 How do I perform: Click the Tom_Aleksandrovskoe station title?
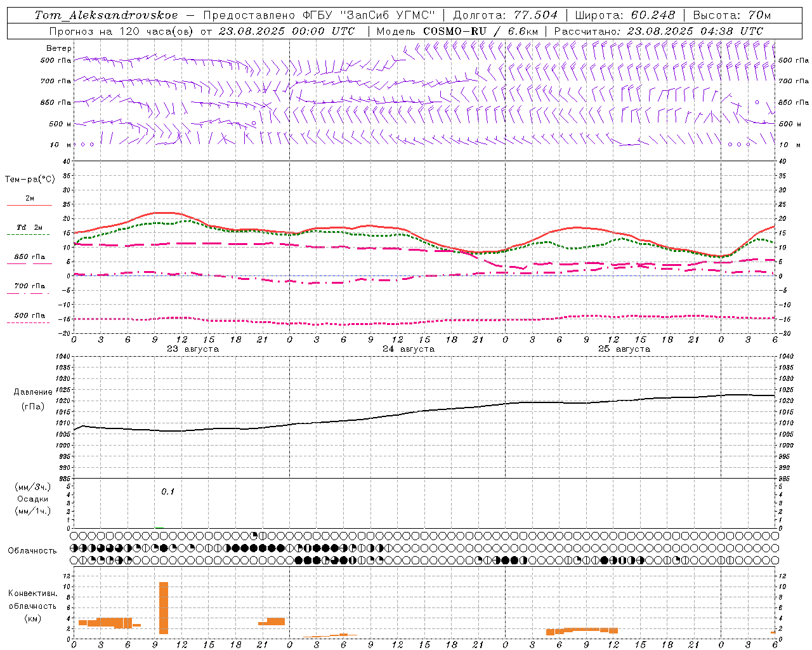click(x=106, y=15)
